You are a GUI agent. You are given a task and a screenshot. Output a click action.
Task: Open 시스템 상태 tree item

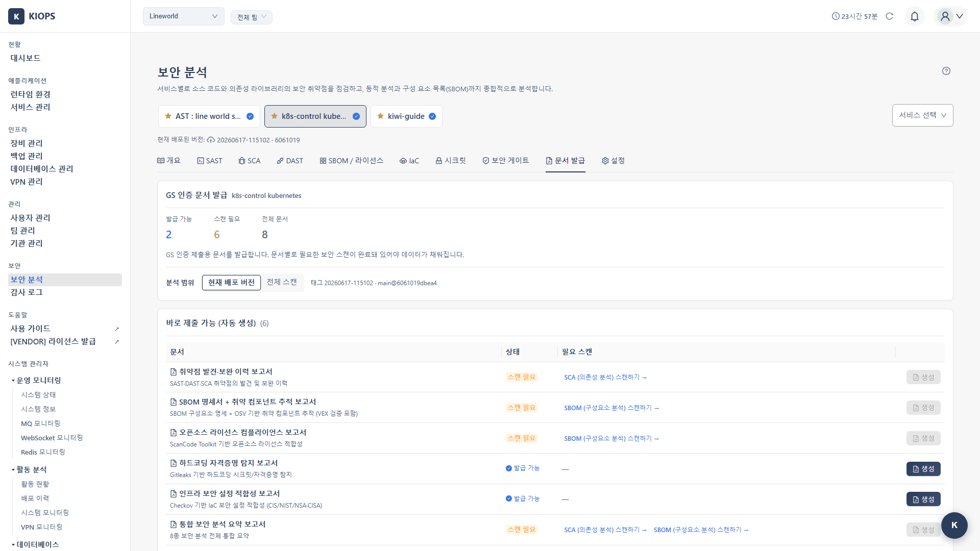(x=38, y=395)
